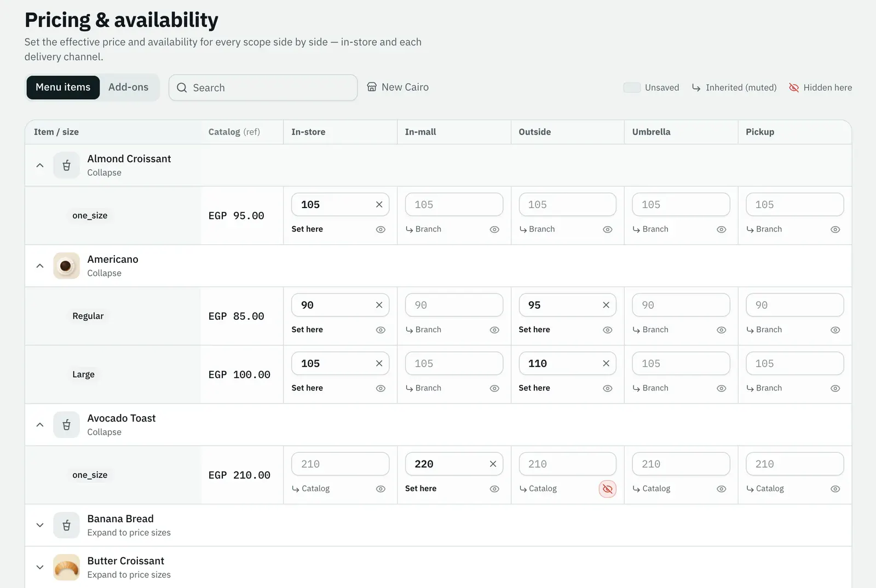The width and height of the screenshot is (876, 588).
Task: Collapse the Avocado Toast row
Action: click(x=40, y=425)
